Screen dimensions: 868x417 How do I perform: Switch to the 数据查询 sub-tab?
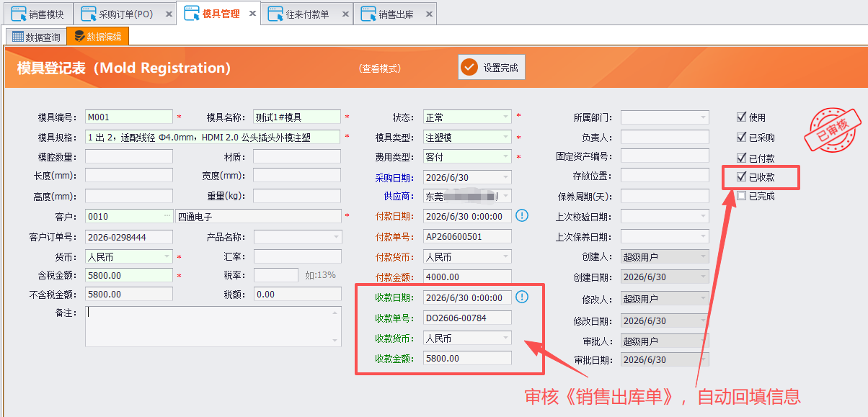pyautogui.click(x=36, y=37)
